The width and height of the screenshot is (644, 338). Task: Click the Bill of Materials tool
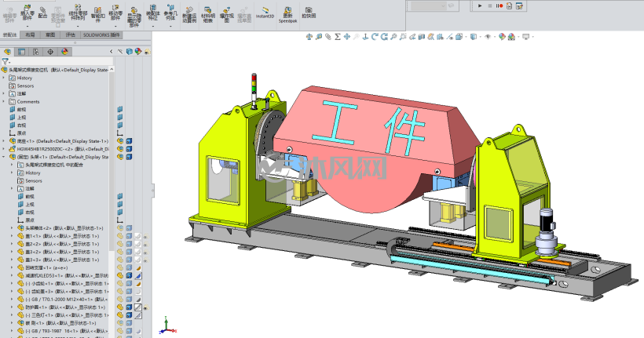(x=208, y=15)
